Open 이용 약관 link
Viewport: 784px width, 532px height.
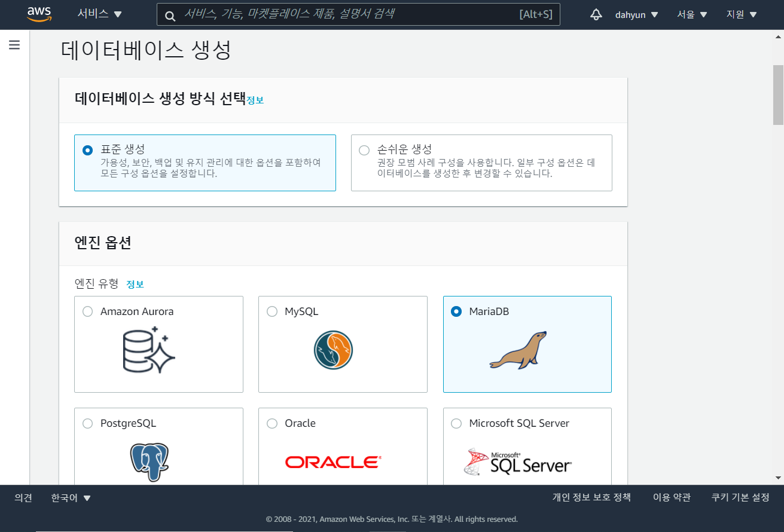coord(672,497)
